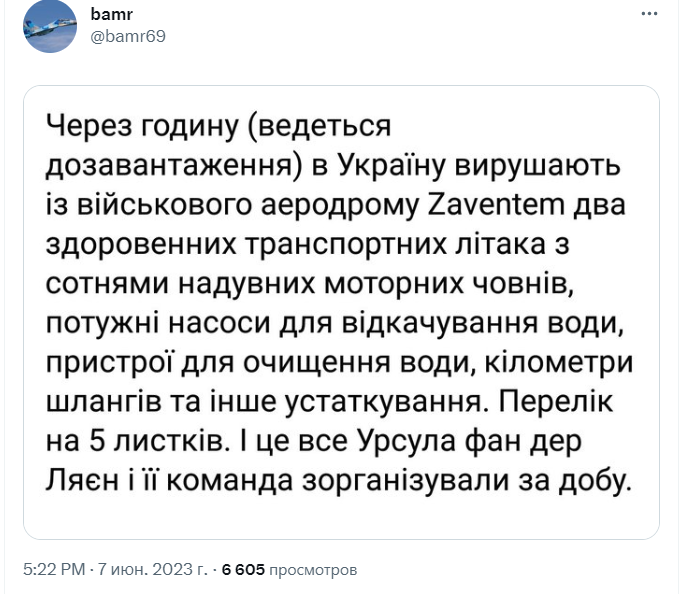Click the word Zaventem in quoted text
The height and width of the screenshot is (594, 689).
coord(496,205)
